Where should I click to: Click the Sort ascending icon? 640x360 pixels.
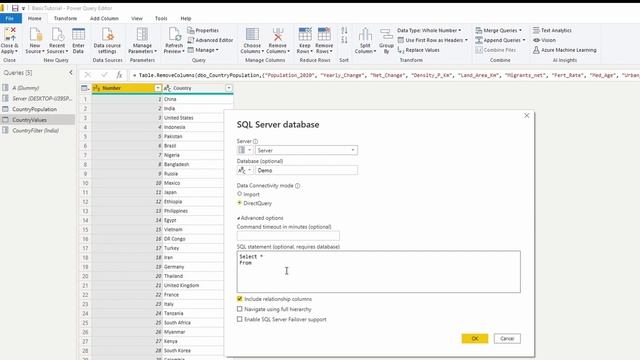point(344,30)
